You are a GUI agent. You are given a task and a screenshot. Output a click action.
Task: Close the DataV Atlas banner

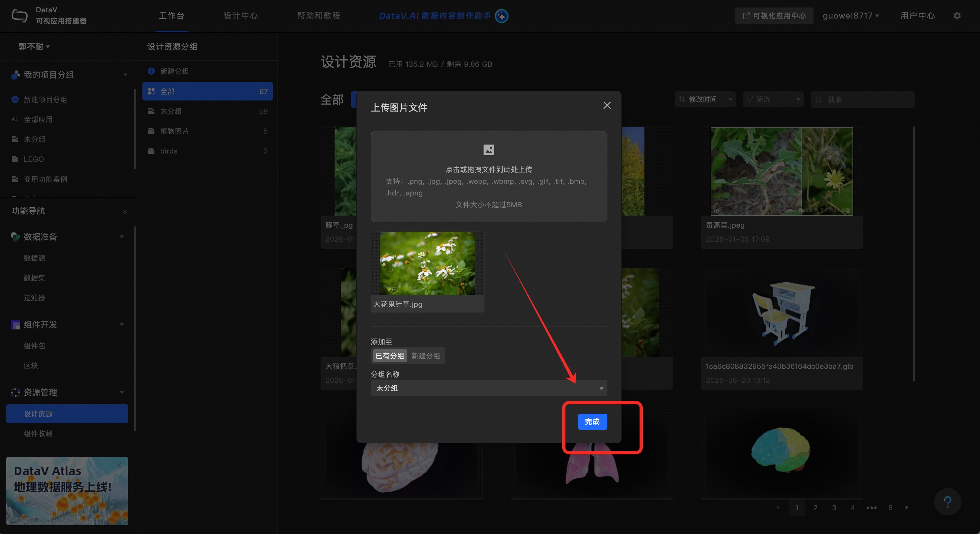pos(119,465)
